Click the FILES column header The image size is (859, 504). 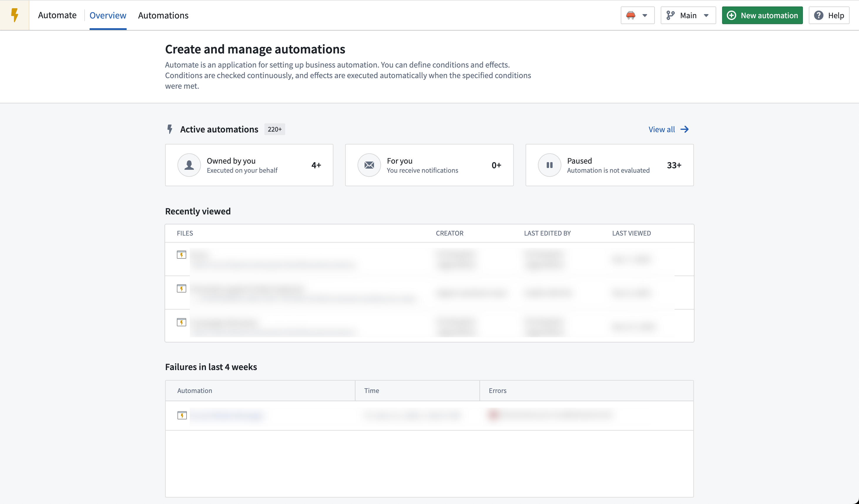tap(185, 233)
